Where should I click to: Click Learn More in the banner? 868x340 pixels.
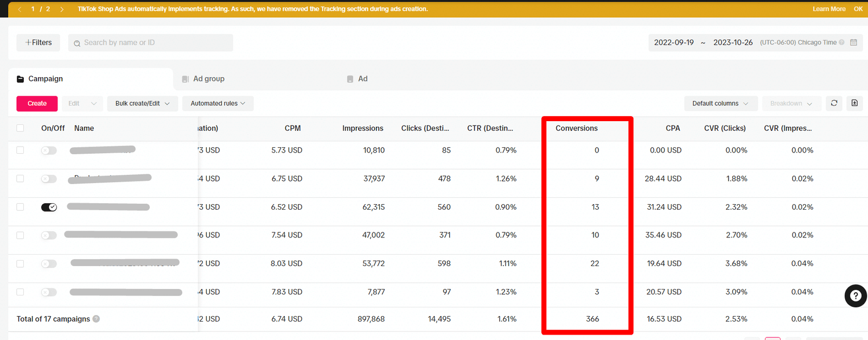tap(829, 9)
